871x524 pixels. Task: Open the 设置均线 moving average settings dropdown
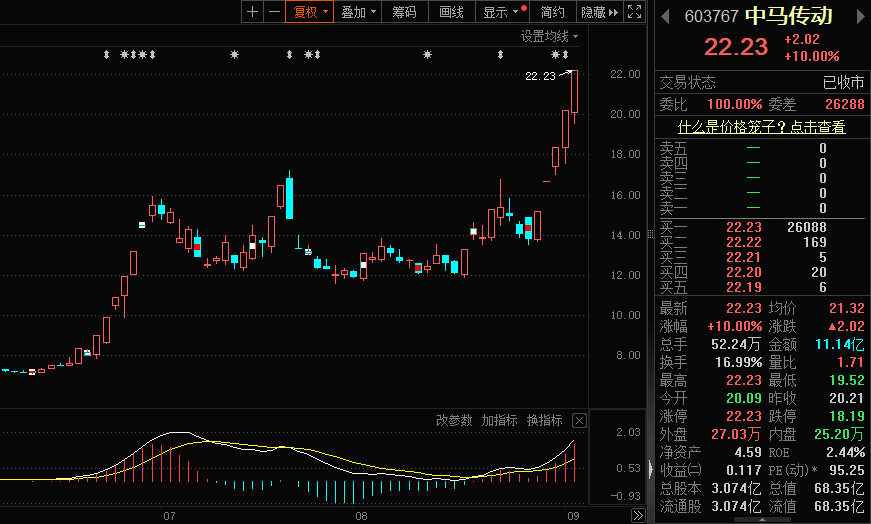coord(549,36)
